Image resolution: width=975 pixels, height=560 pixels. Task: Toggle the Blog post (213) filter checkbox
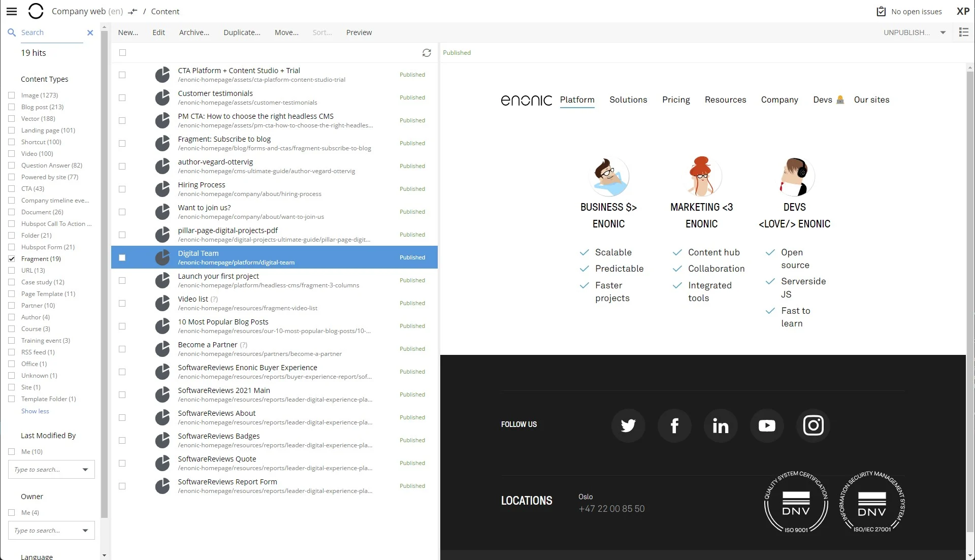click(x=11, y=107)
